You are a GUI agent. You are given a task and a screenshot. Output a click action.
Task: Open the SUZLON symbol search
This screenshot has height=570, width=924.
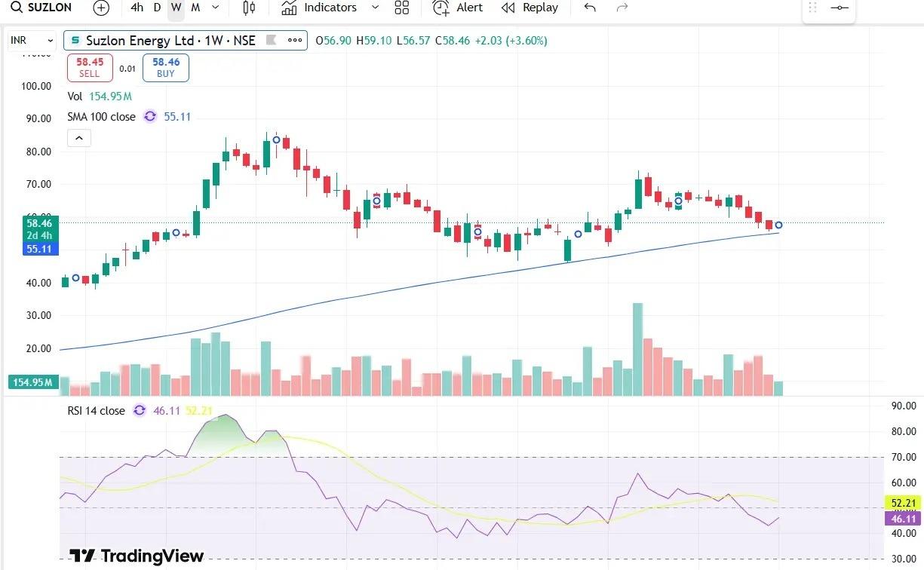41,8
